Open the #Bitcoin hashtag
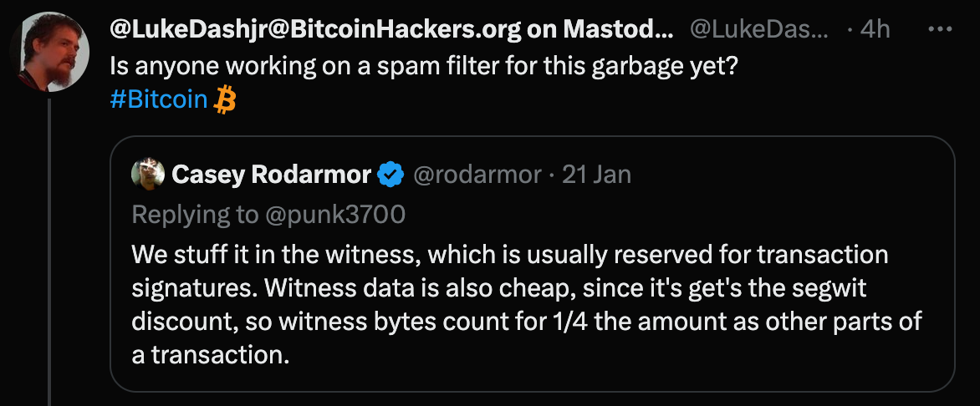 coord(159,100)
